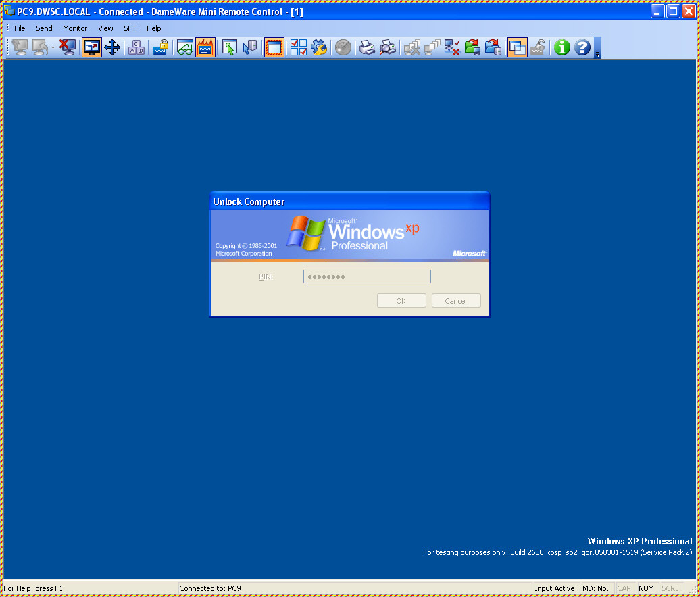The height and width of the screenshot is (597, 700).
Task: Click OK in the Unlock Computer dialog
Action: [x=401, y=301]
